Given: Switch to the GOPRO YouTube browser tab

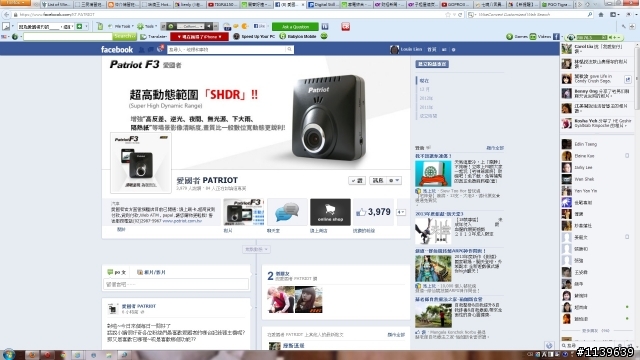Looking at the screenshot, I should click(x=456, y=4).
